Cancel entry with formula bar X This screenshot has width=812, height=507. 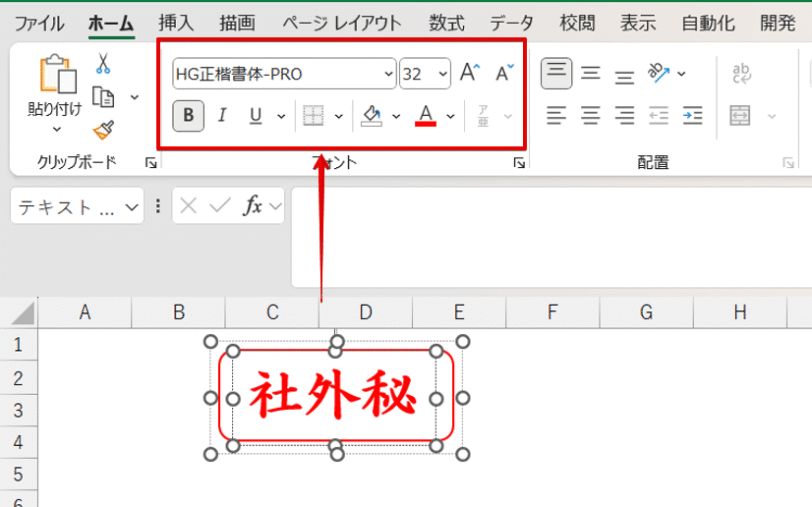click(x=188, y=206)
